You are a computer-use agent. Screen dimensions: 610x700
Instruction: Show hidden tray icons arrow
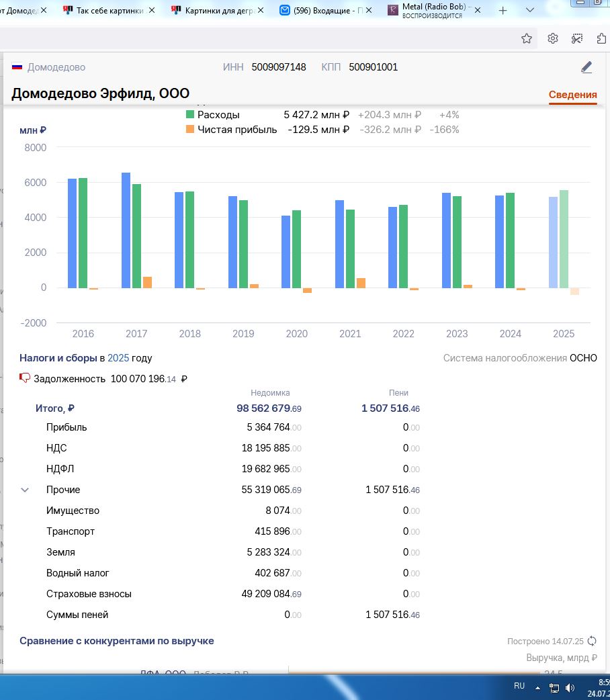[537, 687]
